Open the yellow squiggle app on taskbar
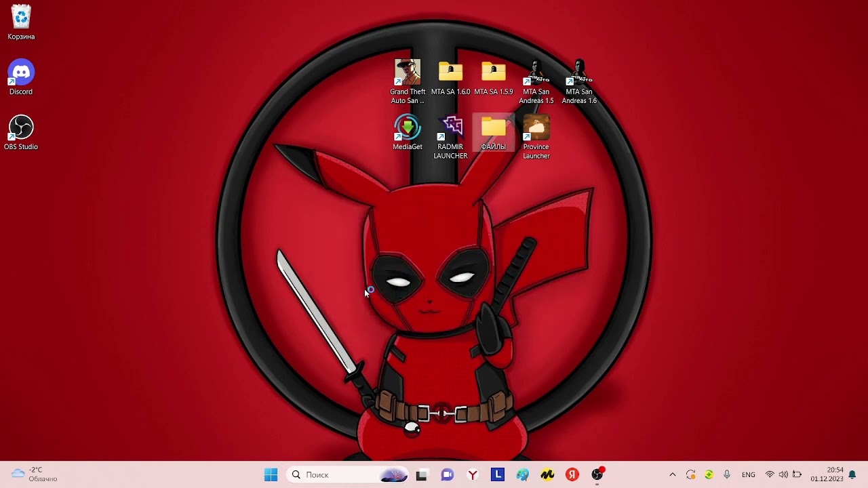Screen dimensions: 868x488 547,474
